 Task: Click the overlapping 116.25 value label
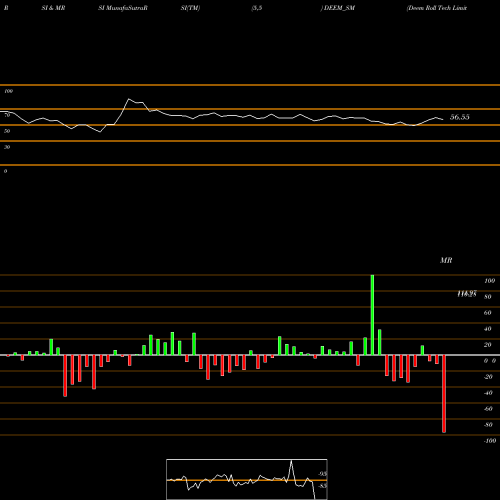(x=467, y=294)
